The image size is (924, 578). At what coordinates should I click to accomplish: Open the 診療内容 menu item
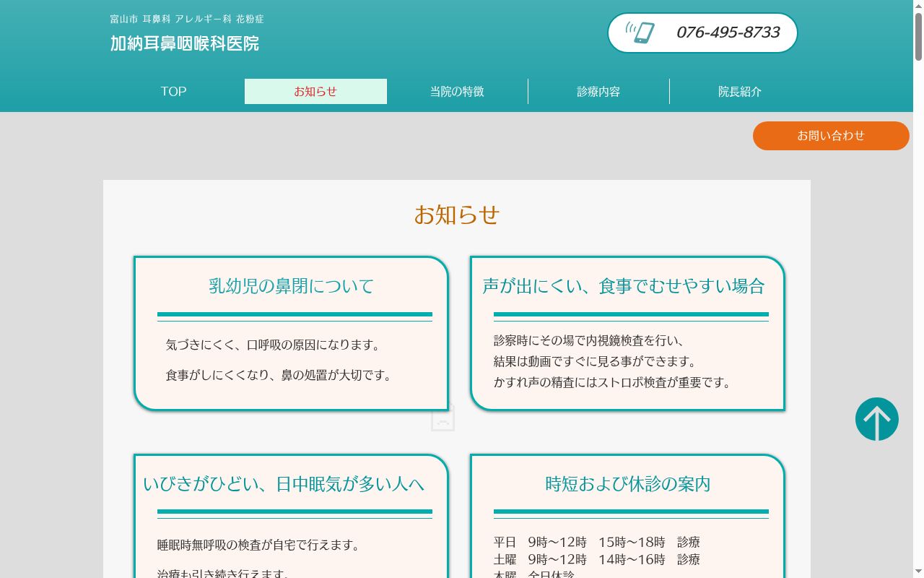tap(598, 92)
